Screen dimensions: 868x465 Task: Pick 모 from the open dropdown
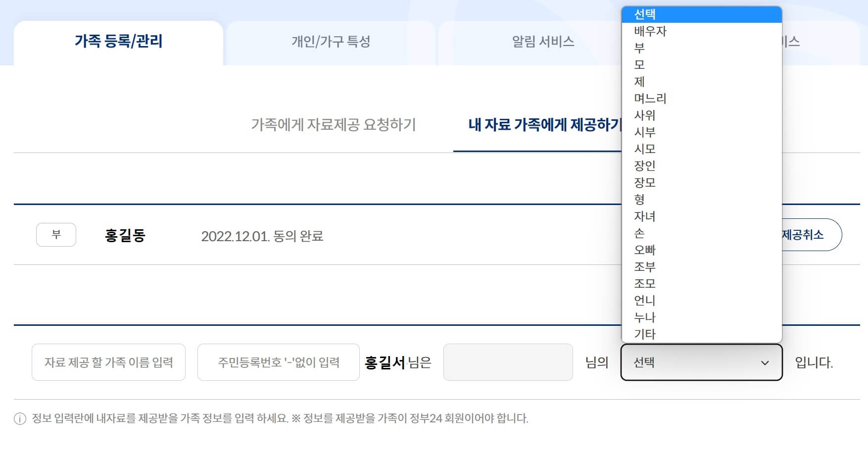[x=638, y=64]
